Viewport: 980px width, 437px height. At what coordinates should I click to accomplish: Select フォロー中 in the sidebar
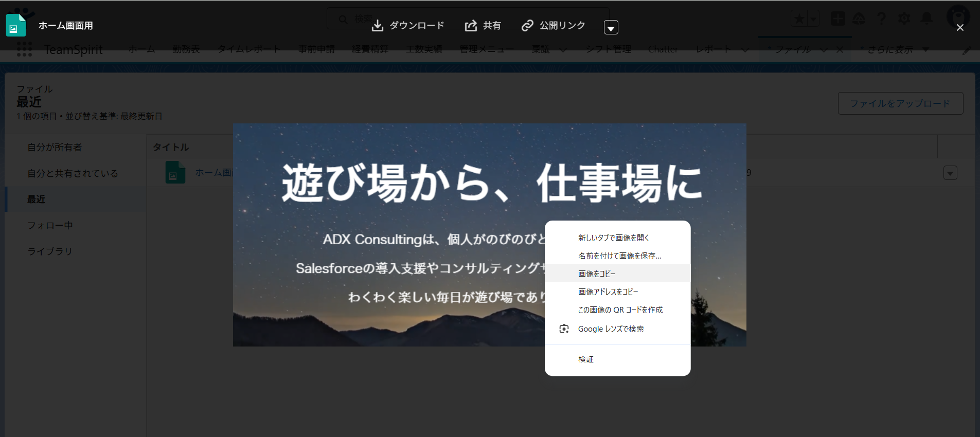click(76, 225)
